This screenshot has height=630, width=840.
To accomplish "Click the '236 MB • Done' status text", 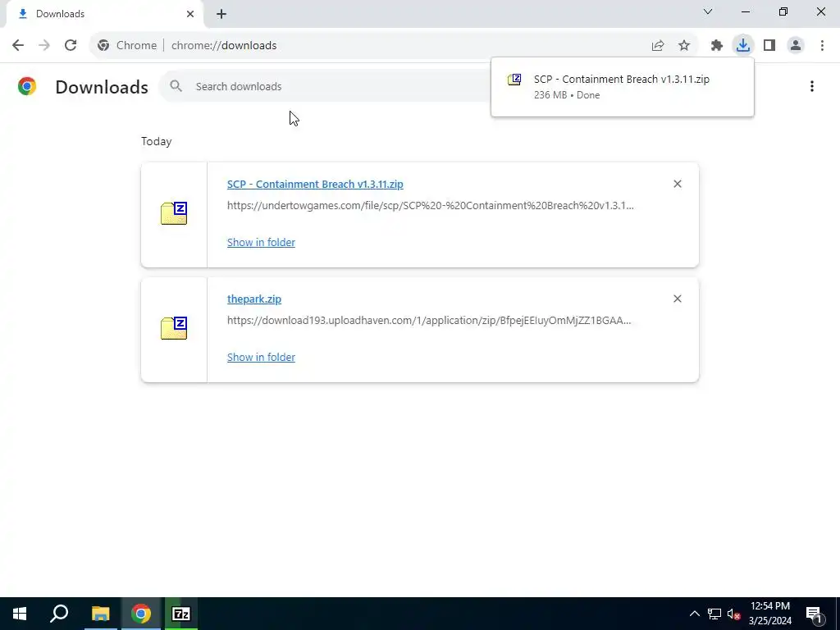I will (567, 95).
